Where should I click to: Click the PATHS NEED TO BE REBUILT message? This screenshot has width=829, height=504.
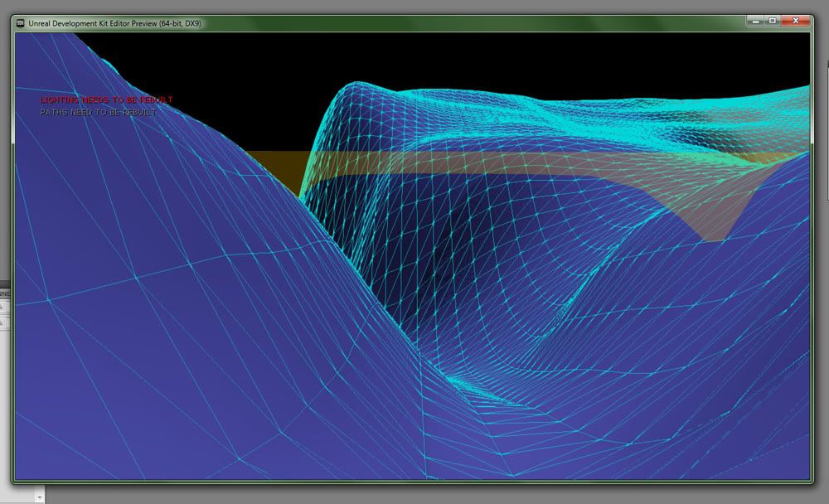pyautogui.click(x=97, y=112)
